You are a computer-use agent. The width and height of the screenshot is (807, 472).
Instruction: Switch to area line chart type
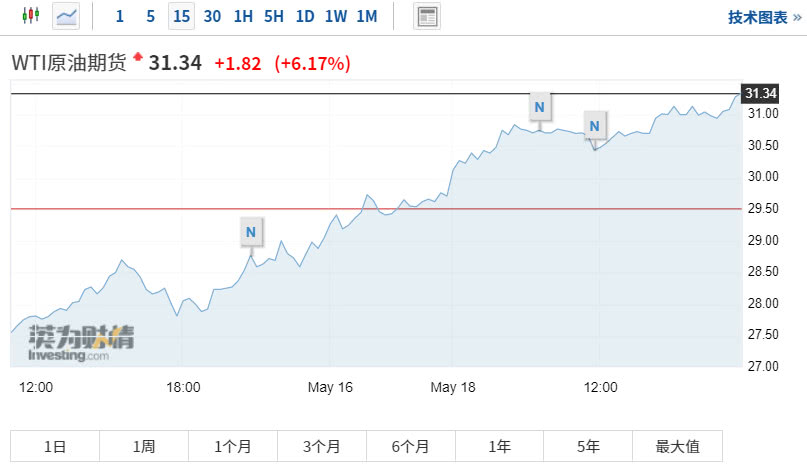tap(67, 16)
